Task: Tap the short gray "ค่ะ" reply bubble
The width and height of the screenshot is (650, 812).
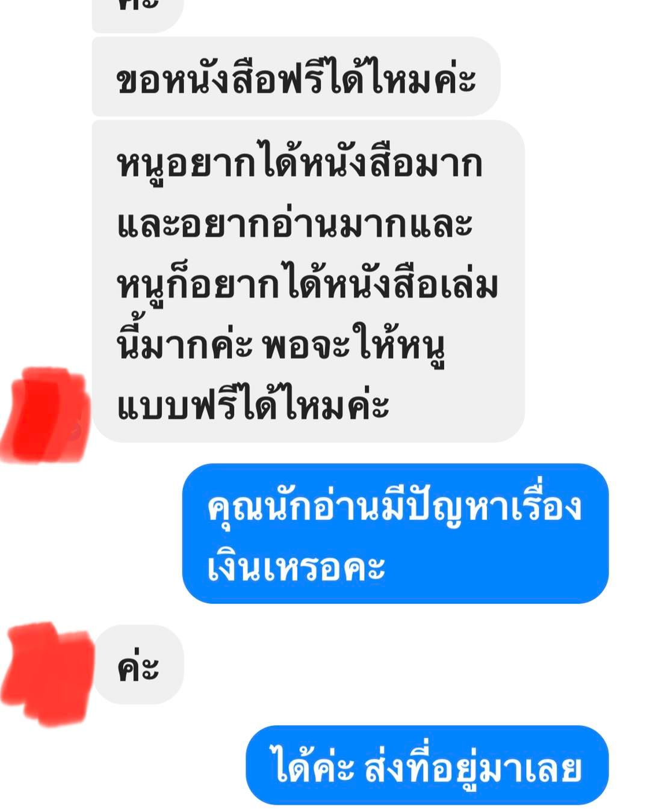Action: click(138, 665)
